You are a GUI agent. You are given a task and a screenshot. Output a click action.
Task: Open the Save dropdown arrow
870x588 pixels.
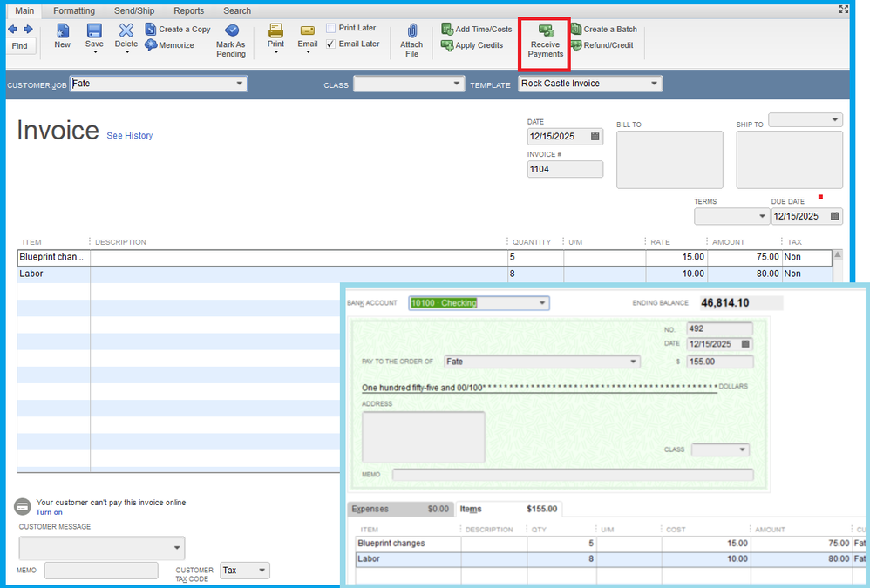tap(95, 52)
